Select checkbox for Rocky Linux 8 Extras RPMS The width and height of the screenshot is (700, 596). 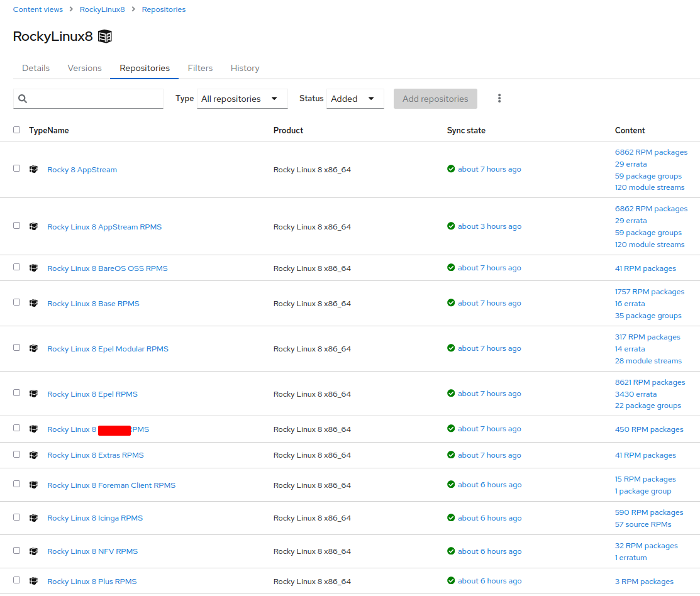tap(16, 454)
